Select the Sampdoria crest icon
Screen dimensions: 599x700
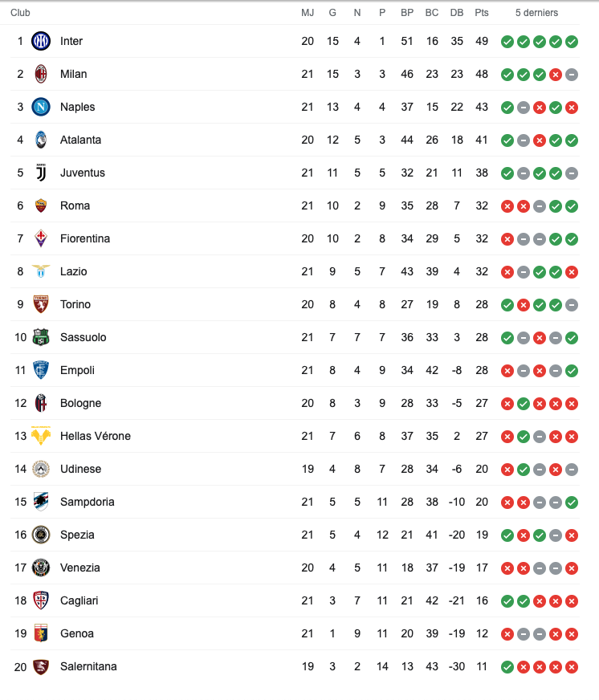click(41, 502)
